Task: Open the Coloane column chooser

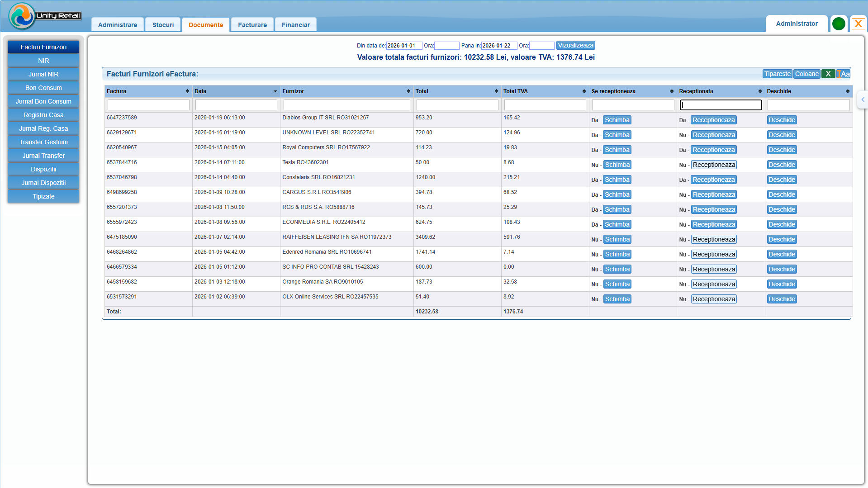Action: 806,74
